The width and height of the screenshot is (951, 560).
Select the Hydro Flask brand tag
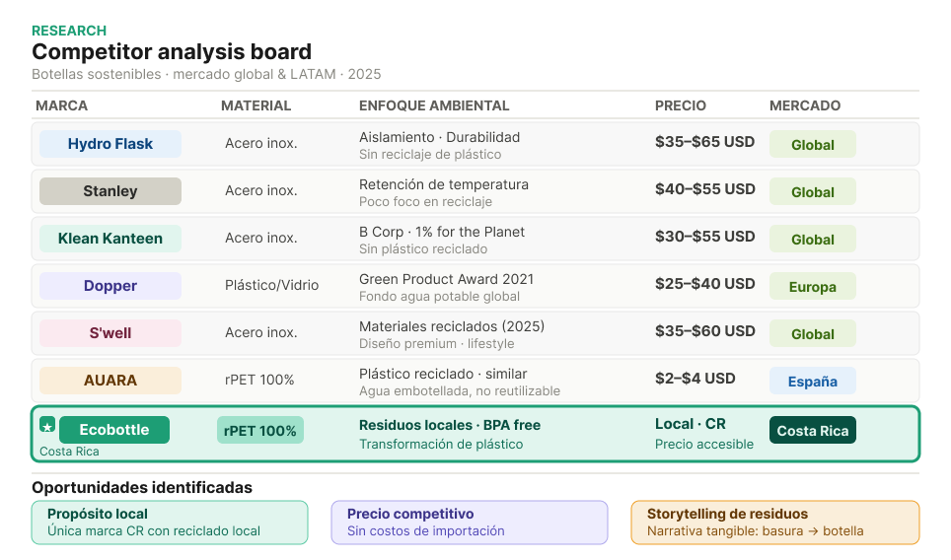click(110, 144)
